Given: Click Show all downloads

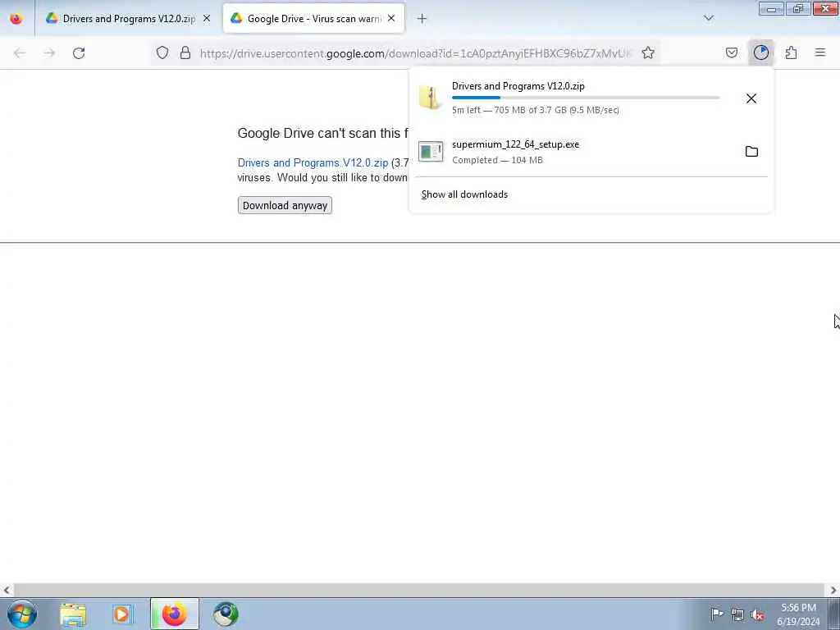Looking at the screenshot, I should pyautogui.click(x=464, y=194).
